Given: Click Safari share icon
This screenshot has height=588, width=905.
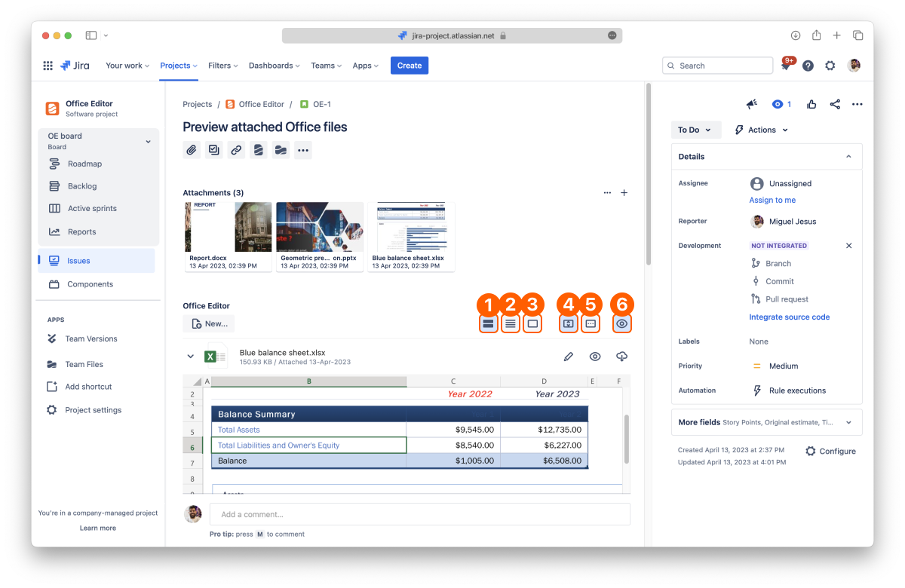Looking at the screenshot, I should pos(817,35).
